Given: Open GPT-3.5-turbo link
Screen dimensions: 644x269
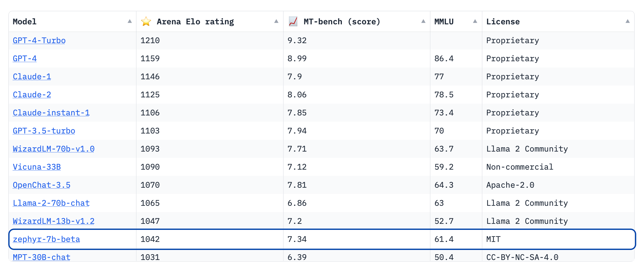Looking at the screenshot, I should (44, 131).
